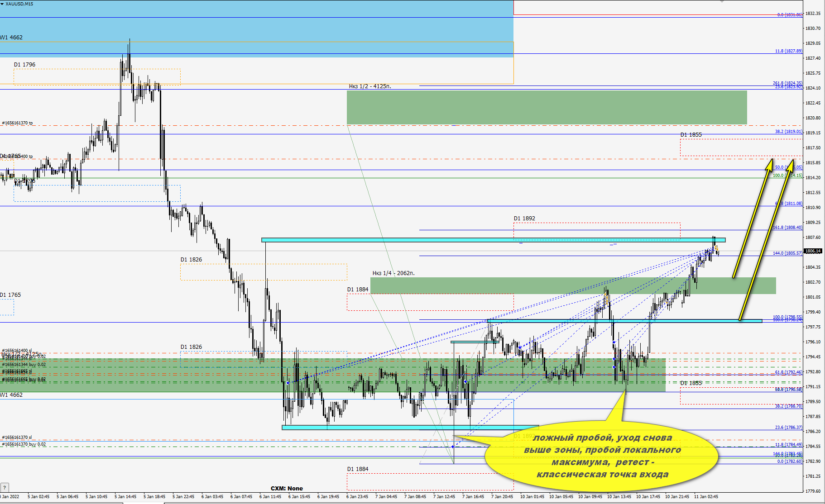Select Fibonacci level 0.0 (1782.60)
The height and width of the screenshot is (504, 825).
tap(790, 461)
